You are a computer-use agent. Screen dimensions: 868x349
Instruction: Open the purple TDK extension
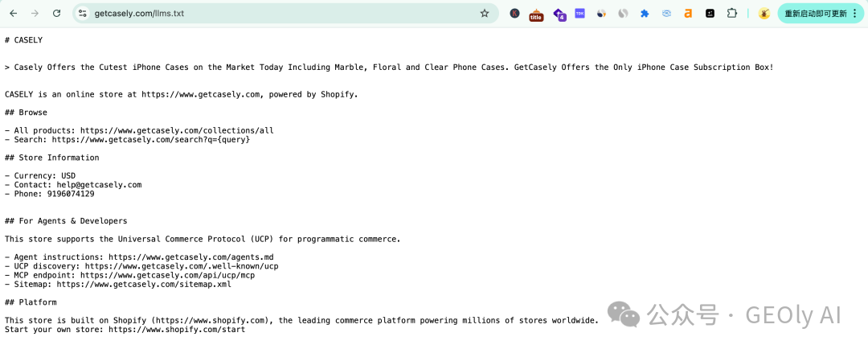(x=579, y=14)
